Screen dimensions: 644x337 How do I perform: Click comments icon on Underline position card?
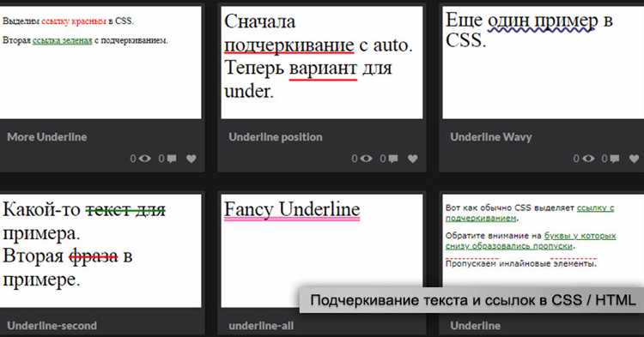pyautogui.click(x=393, y=159)
